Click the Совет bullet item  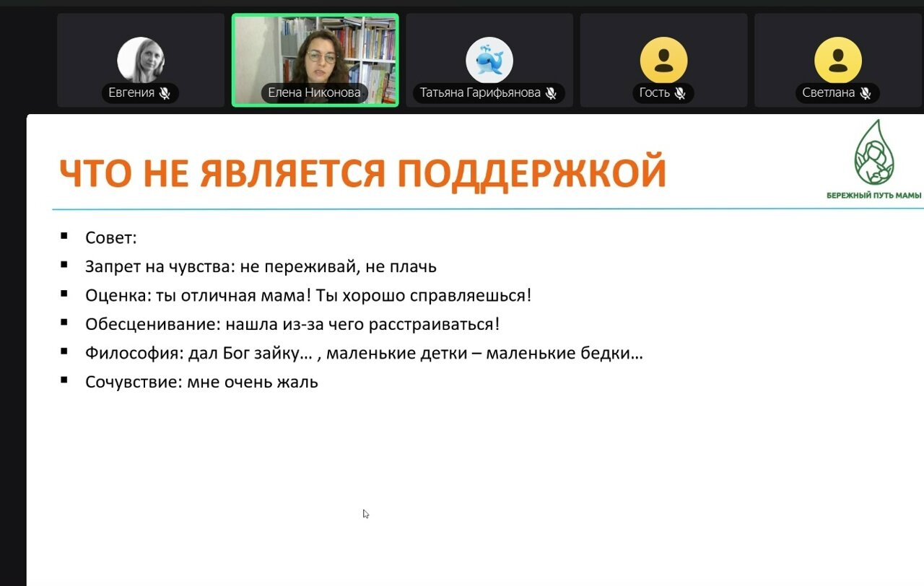tap(110, 238)
